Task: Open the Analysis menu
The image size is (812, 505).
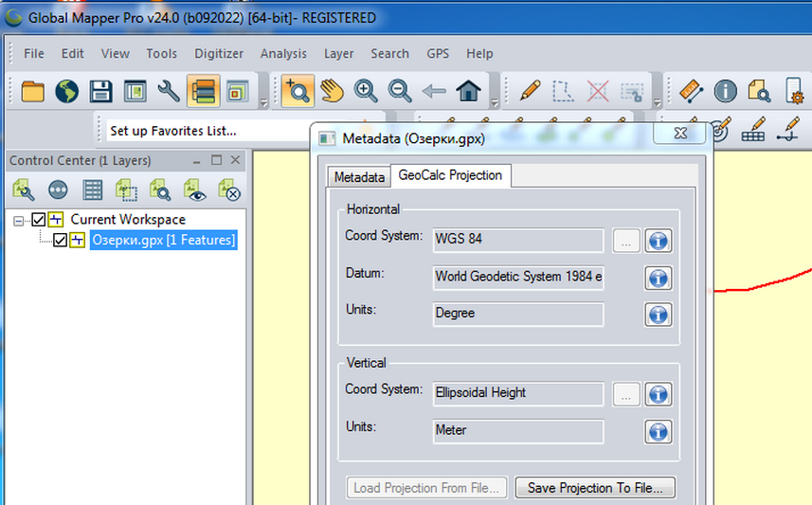Action: point(283,54)
